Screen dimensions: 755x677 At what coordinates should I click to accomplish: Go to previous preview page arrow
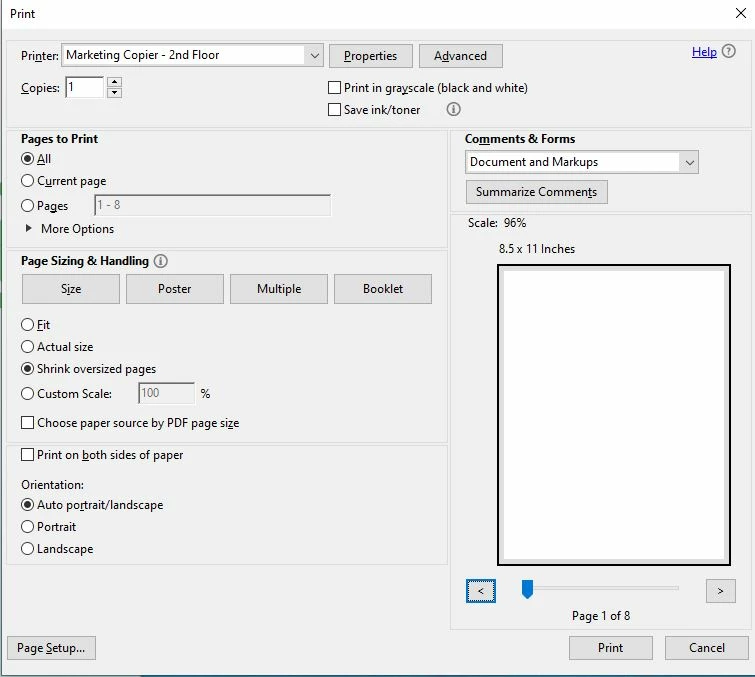pyautogui.click(x=481, y=591)
